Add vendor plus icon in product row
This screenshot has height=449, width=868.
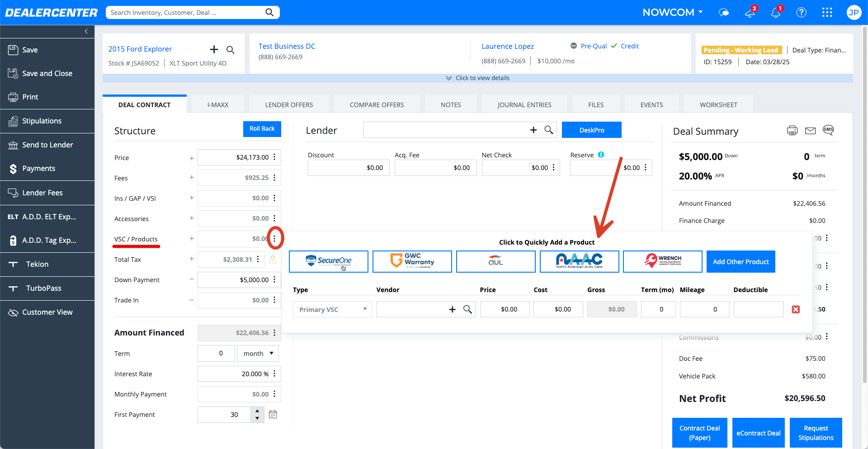point(452,309)
